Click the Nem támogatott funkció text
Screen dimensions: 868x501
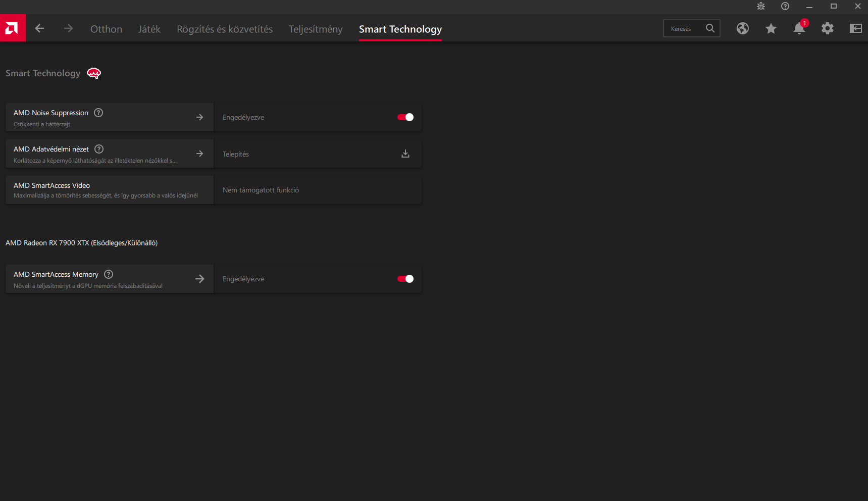(x=261, y=190)
